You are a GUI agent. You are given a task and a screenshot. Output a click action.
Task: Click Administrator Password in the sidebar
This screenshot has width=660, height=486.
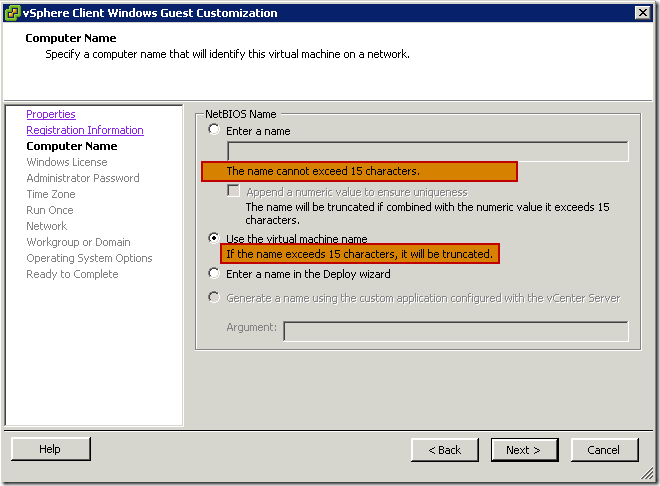click(x=82, y=178)
